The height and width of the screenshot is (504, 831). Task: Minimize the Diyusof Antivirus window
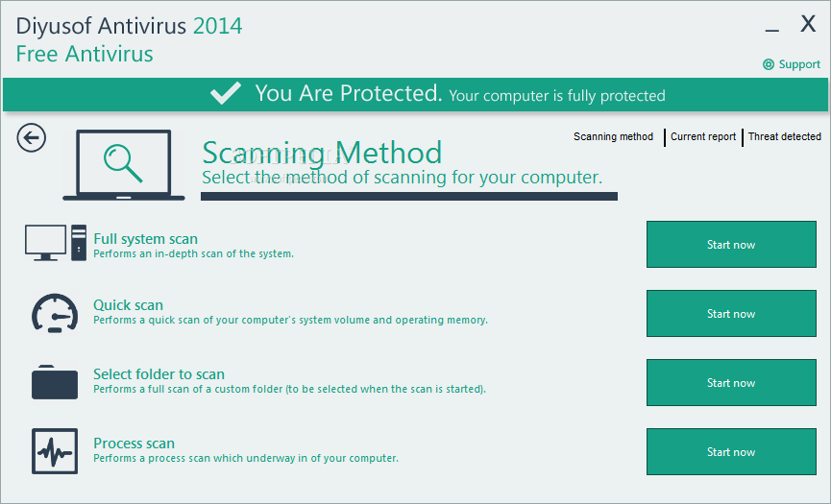772,30
